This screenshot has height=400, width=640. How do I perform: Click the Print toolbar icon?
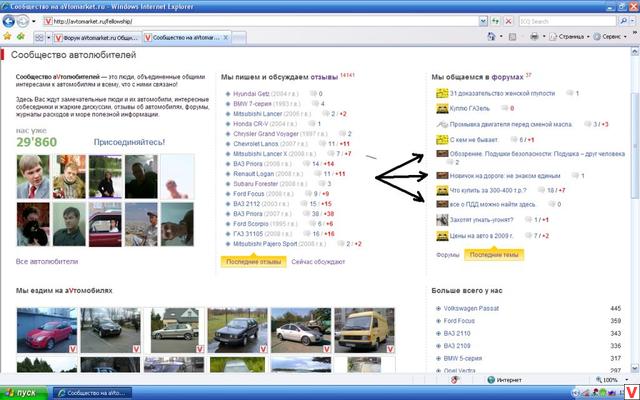534,37
